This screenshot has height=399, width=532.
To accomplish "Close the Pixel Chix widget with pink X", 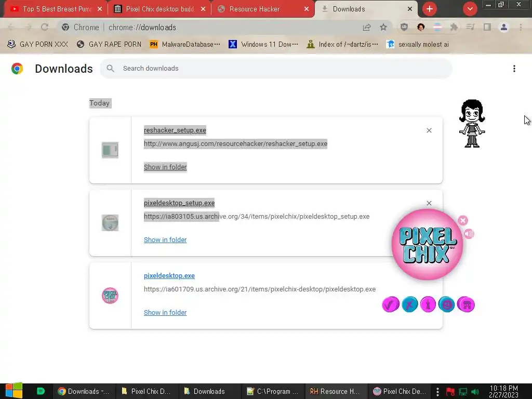I will [463, 220].
